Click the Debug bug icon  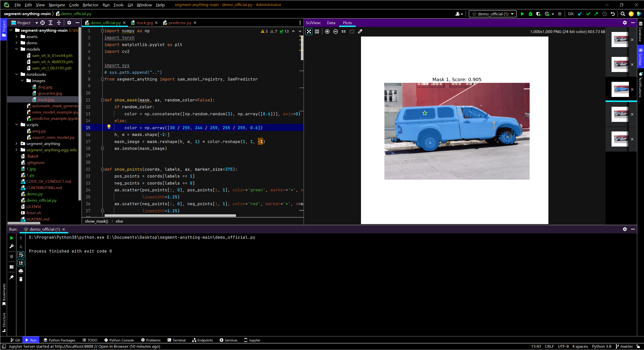[530, 14]
